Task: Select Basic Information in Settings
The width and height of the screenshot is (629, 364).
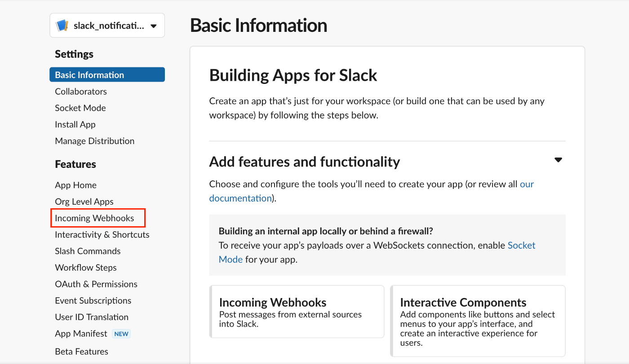Action: (x=107, y=75)
